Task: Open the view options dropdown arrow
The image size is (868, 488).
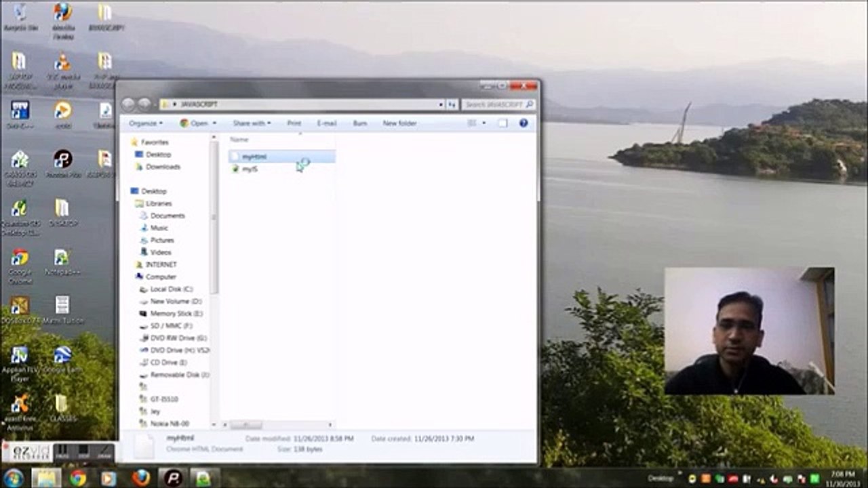Action: pos(484,123)
